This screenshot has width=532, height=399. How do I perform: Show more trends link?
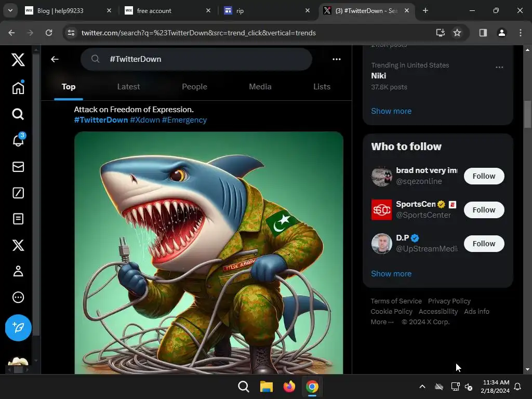[x=391, y=111]
